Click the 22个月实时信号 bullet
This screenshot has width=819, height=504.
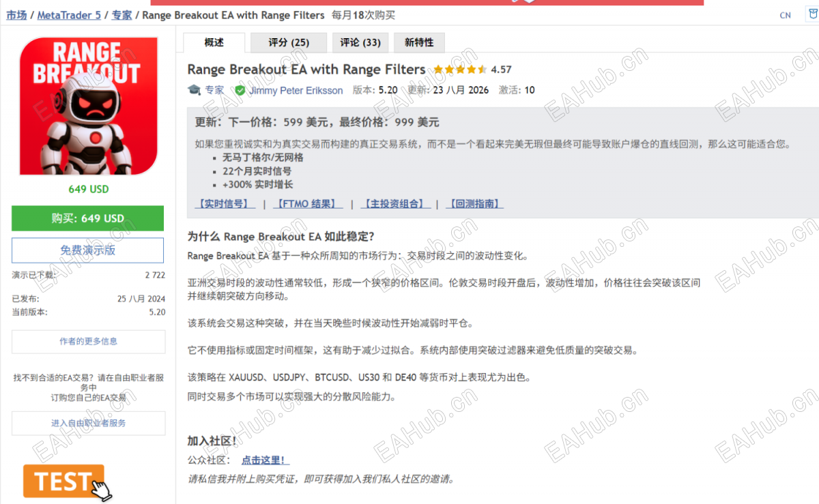tap(257, 171)
